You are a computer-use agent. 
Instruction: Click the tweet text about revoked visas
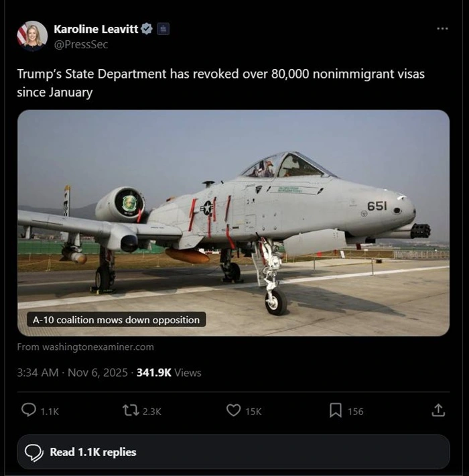(220, 82)
